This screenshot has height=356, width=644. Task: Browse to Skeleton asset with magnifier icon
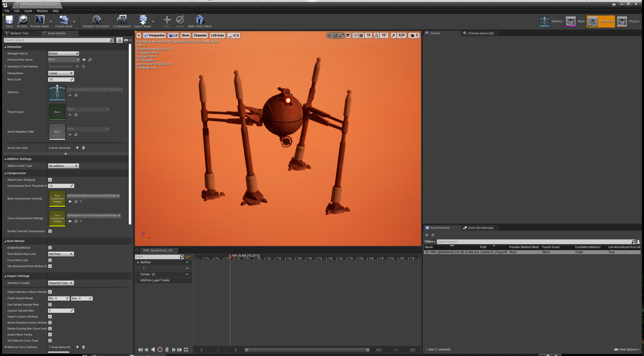[76, 95]
